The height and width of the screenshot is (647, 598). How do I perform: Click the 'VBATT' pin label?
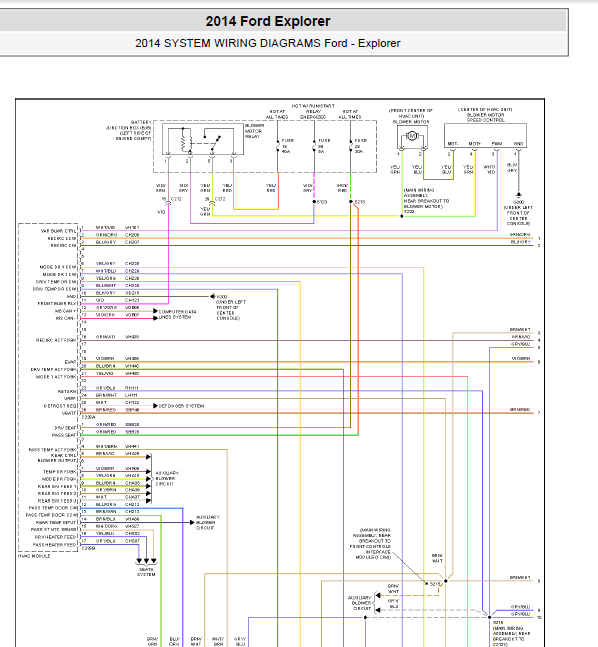(x=69, y=413)
